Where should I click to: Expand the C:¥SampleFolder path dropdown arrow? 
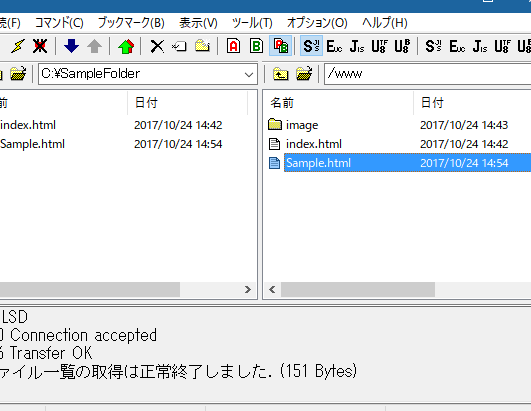(249, 74)
